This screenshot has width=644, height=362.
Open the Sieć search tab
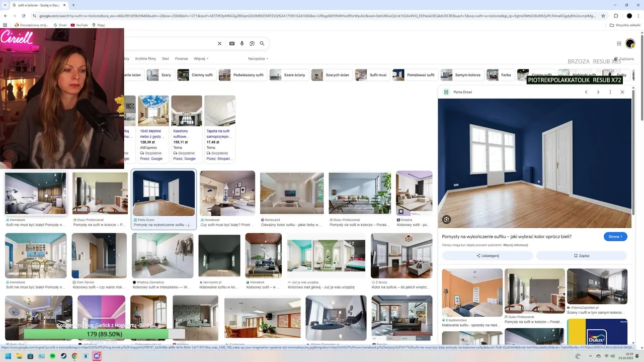pyautogui.click(x=165, y=58)
